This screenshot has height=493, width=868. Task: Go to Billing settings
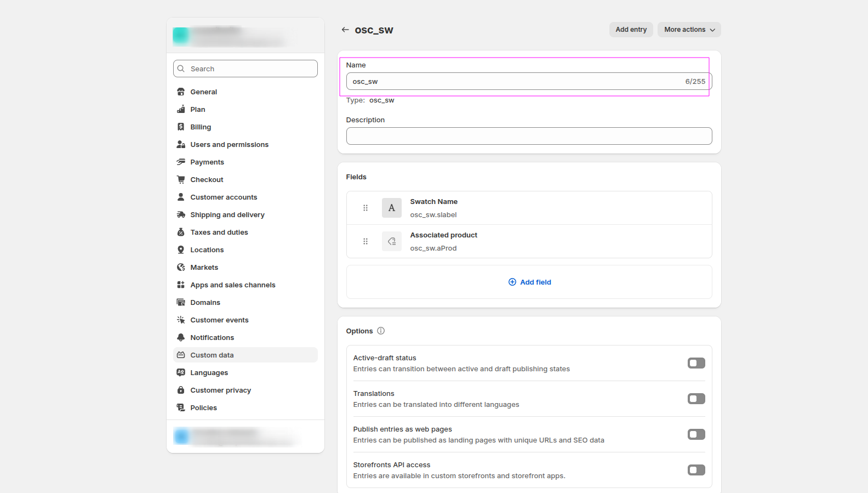click(245, 127)
